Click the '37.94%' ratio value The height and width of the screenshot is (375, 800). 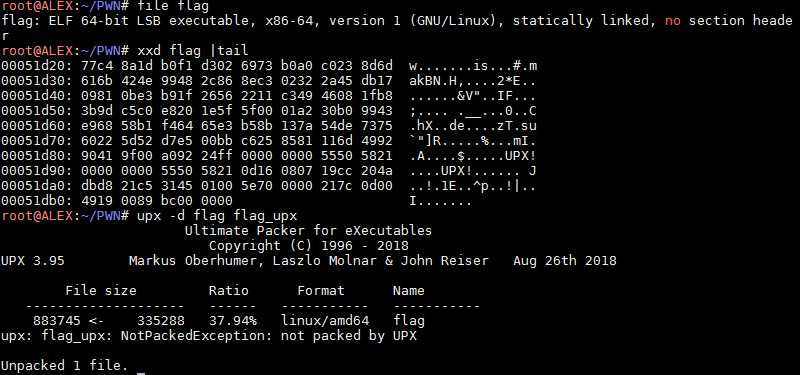pyautogui.click(x=233, y=321)
